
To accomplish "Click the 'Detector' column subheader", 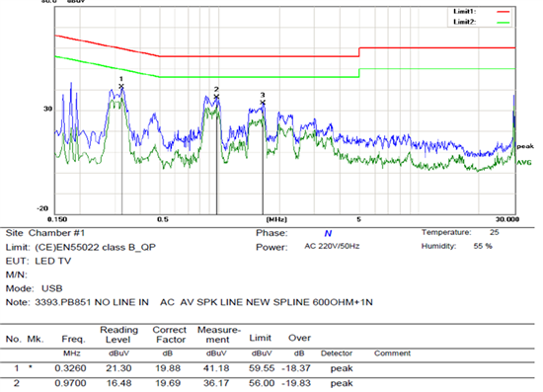I will 337,353.
